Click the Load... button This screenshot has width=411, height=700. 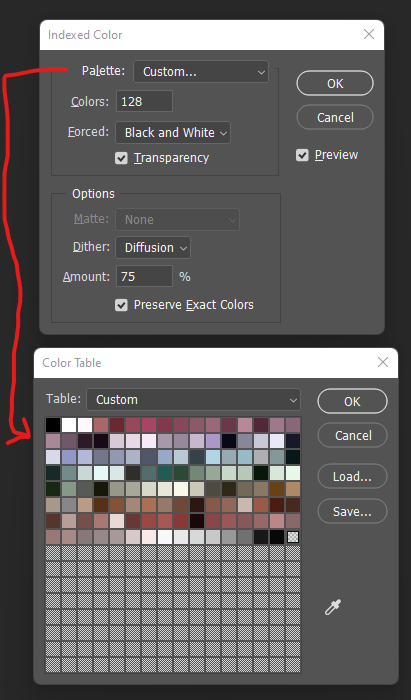pos(352,476)
